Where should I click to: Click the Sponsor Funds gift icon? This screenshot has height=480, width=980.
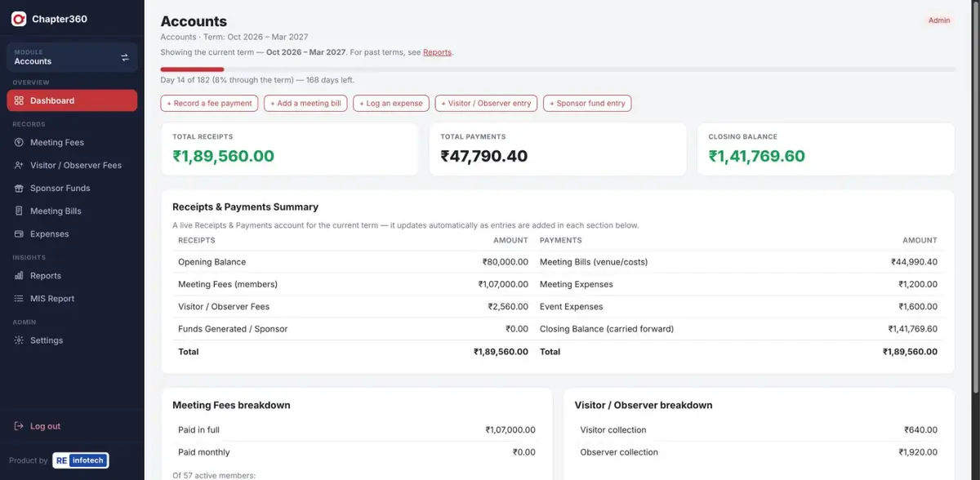click(x=19, y=188)
